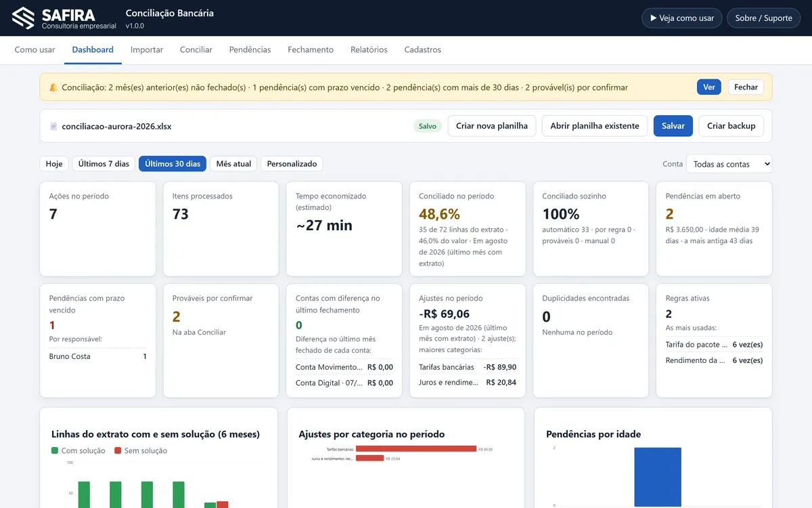The width and height of the screenshot is (812, 508).
Task: Open the Fechamento tab
Action: tap(311, 49)
